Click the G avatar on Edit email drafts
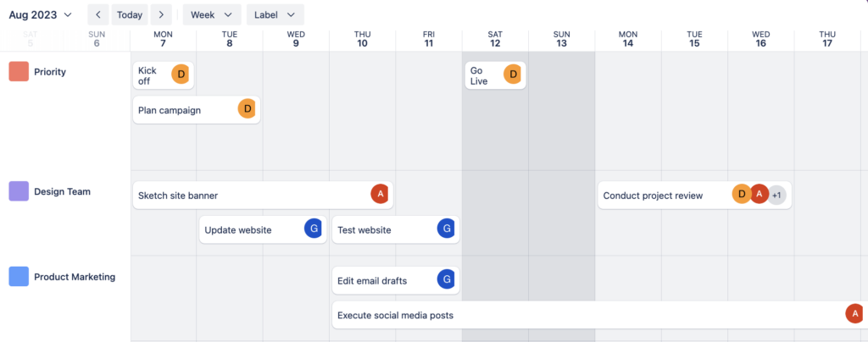 click(x=446, y=279)
